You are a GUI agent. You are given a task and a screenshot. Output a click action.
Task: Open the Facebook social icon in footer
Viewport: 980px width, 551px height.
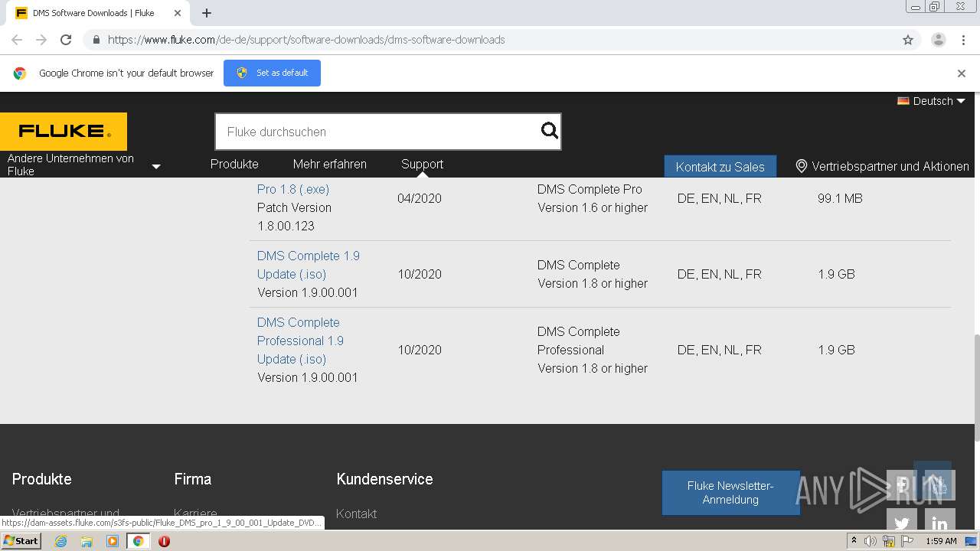901,484
